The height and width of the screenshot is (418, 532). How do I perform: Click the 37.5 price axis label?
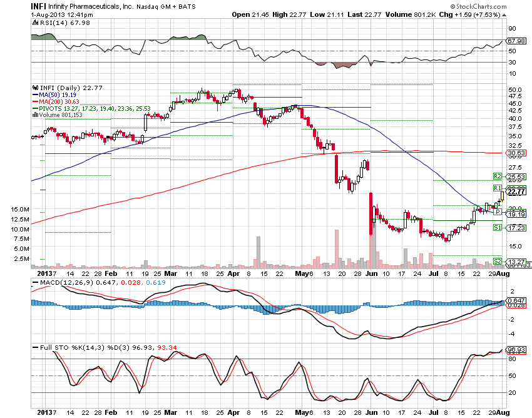click(x=515, y=127)
